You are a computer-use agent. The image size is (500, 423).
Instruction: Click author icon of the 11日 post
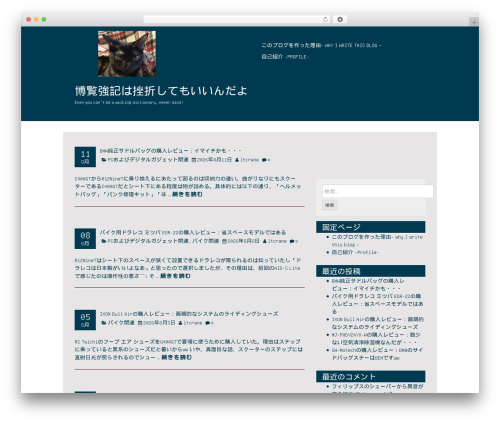[x=237, y=160]
